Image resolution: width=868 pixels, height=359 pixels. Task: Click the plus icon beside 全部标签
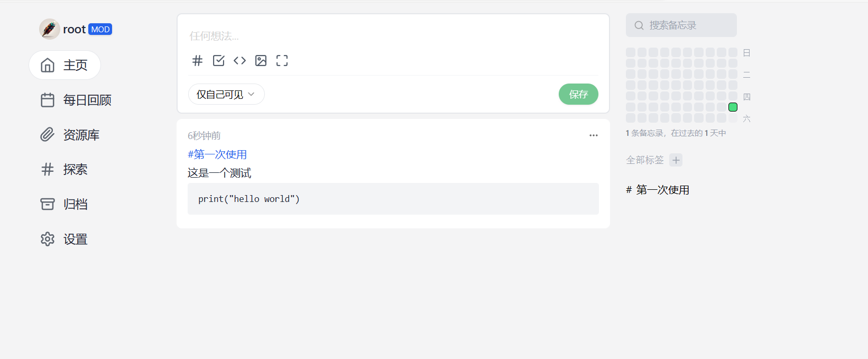coord(676,160)
